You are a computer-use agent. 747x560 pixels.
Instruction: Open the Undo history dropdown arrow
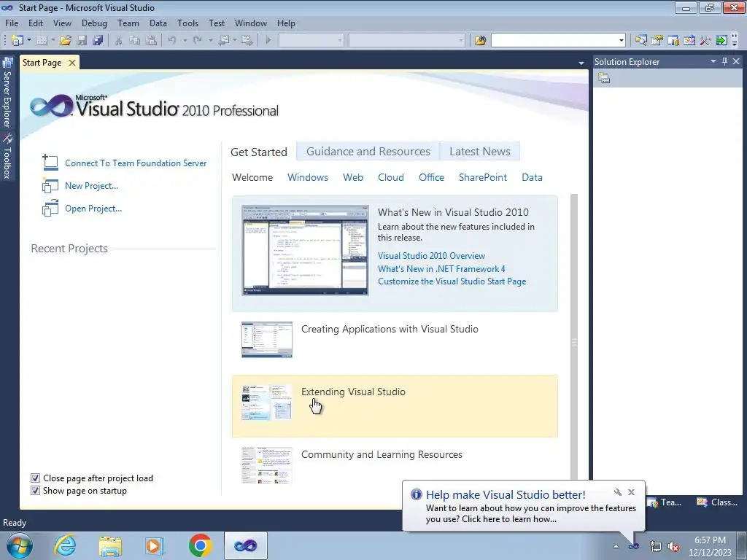[185, 41]
